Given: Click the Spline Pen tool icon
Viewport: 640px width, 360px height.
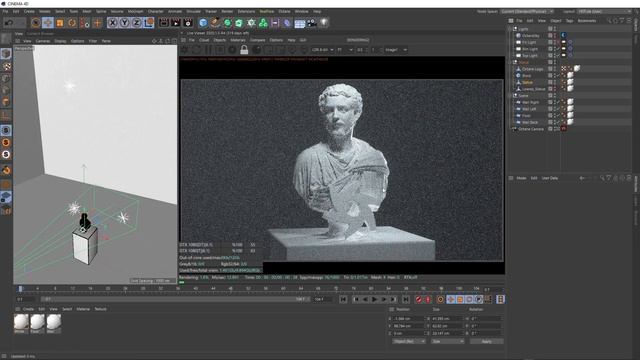Looking at the screenshot, I should tap(216, 23).
